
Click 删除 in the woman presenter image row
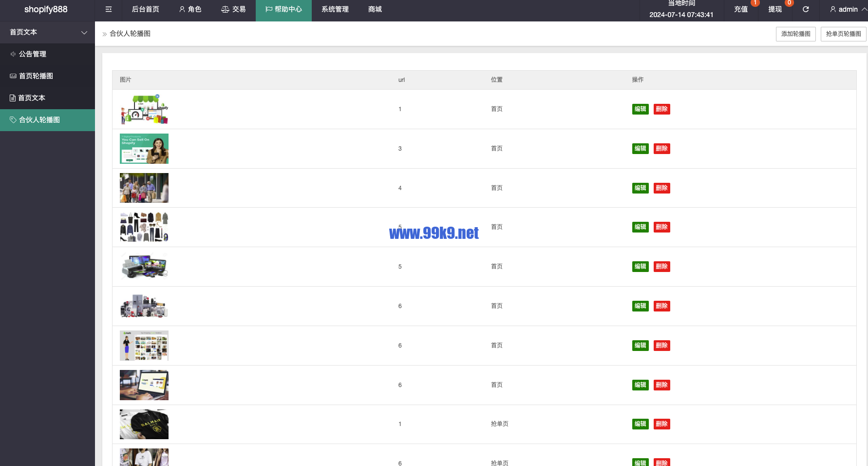(662, 346)
